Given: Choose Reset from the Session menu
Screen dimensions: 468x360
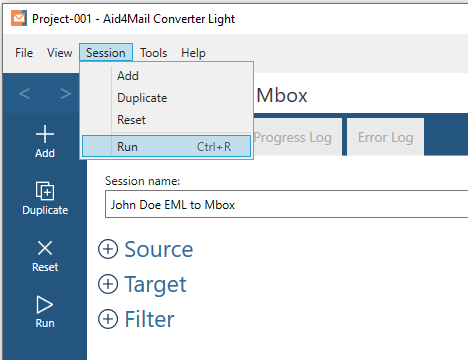Looking at the screenshot, I should point(166,120).
